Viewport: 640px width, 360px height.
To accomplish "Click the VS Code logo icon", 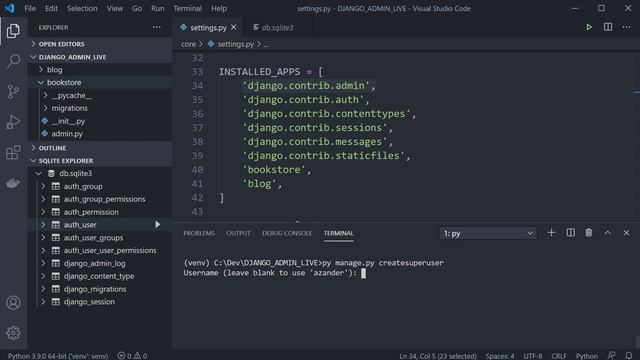I will click(x=9, y=8).
